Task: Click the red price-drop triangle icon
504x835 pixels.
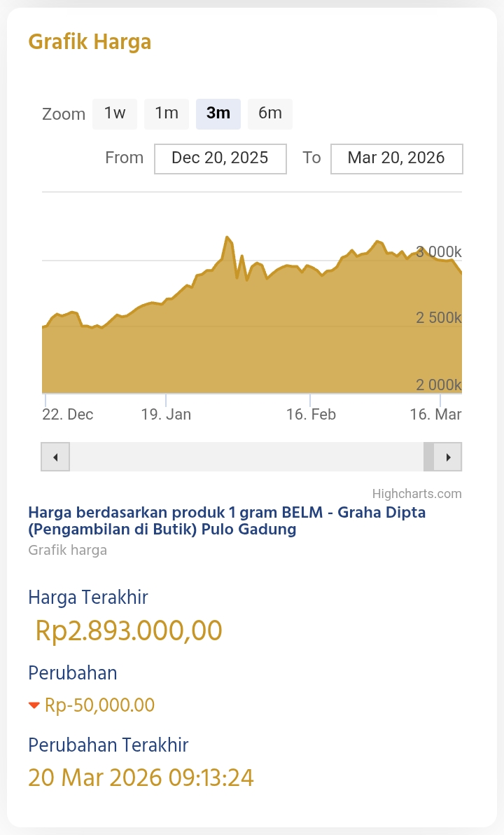Action: 34,705
